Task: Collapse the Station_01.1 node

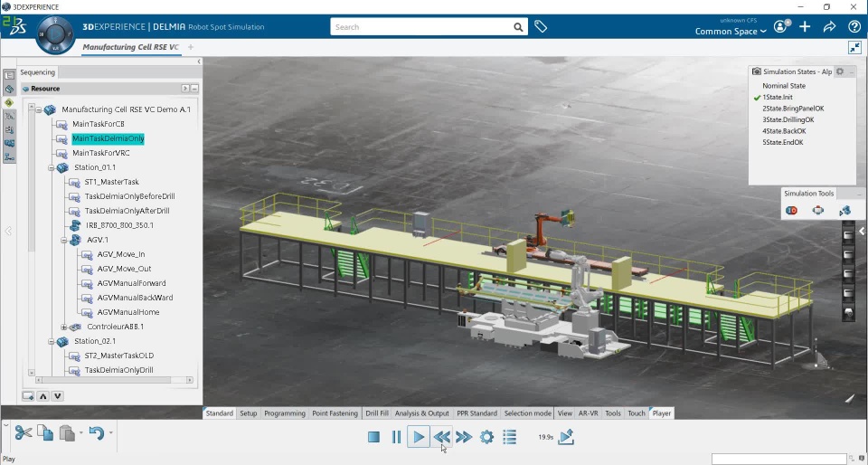Action: click(52, 167)
